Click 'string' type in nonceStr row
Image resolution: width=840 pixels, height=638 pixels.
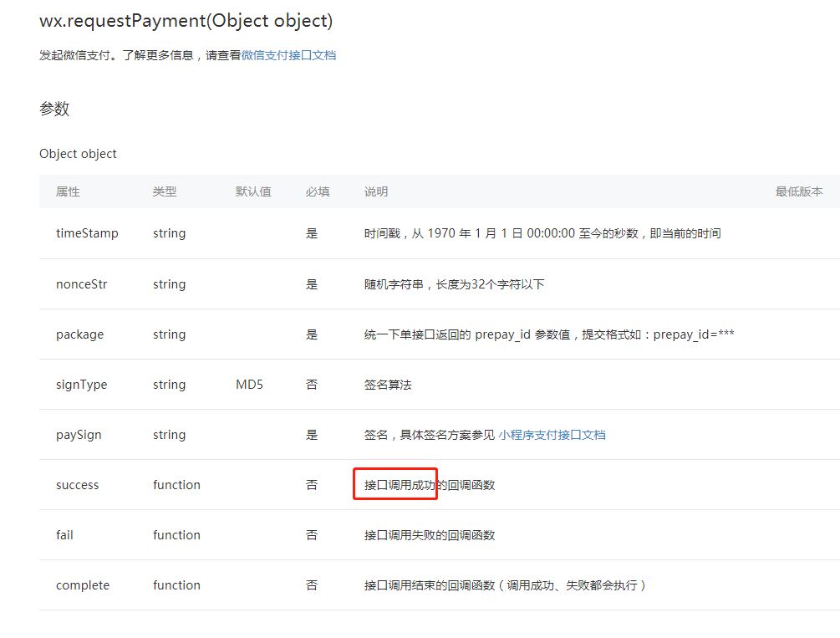point(170,284)
